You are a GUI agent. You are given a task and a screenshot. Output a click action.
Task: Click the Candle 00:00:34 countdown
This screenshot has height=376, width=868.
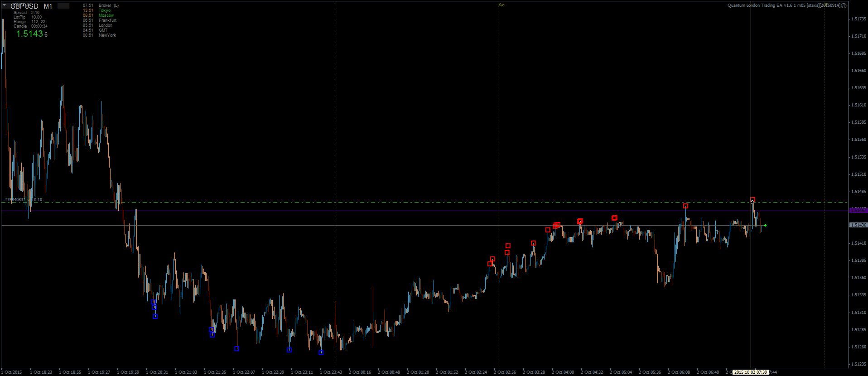30,26
